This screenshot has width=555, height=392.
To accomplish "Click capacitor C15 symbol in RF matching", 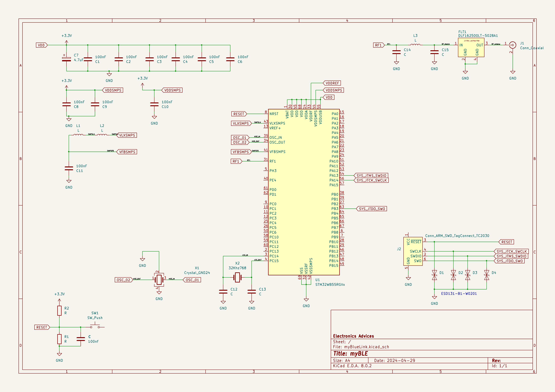I will [x=434, y=52].
